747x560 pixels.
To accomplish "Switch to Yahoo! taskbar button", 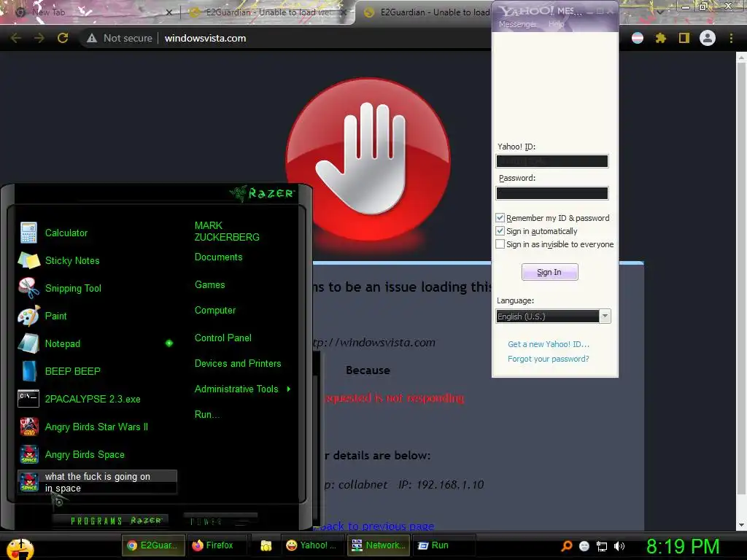I will 312,545.
